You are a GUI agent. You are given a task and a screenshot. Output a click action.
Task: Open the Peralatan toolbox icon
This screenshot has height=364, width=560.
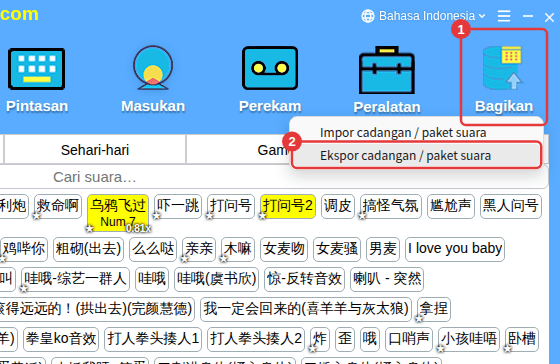coord(387,70)
